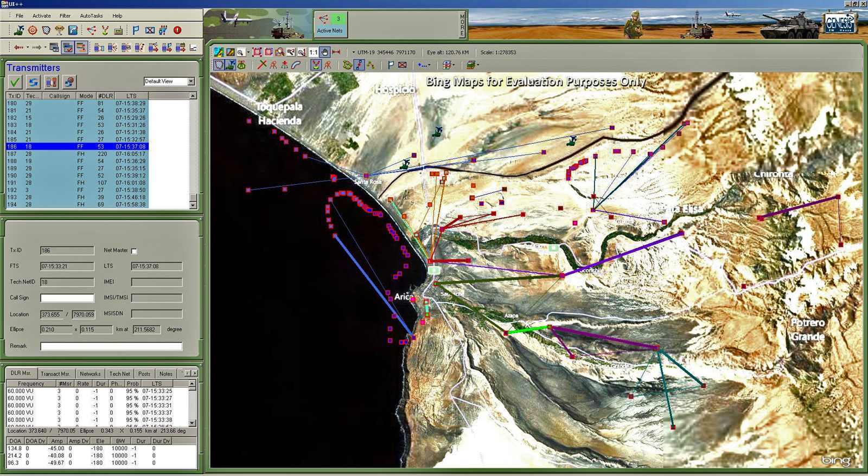The height and width of the screenshot is (476, 868).
Task: Toggle the window with red checkmark button
Action: point(68,48)
